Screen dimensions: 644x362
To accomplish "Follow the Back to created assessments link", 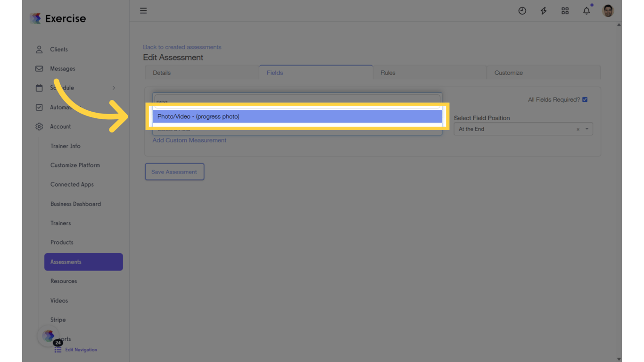I will coord(182,47).
